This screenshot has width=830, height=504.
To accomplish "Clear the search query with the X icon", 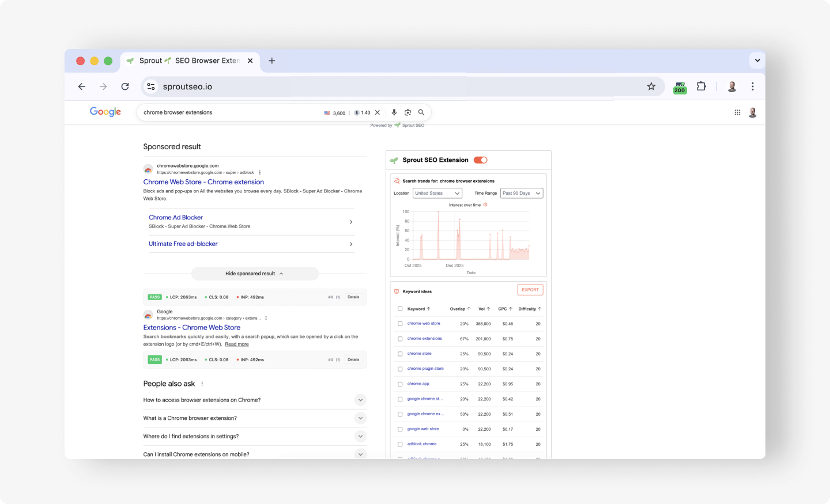I will click(x=378, y=112).
